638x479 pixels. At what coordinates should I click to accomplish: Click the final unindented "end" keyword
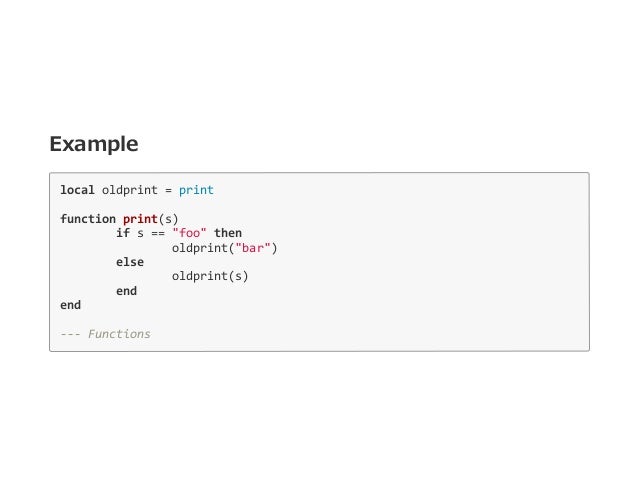(x=70, y=304)
